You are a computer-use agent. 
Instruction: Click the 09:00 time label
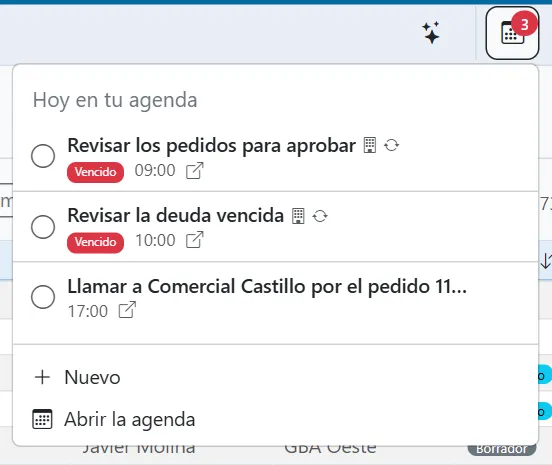tap(155, 171)
